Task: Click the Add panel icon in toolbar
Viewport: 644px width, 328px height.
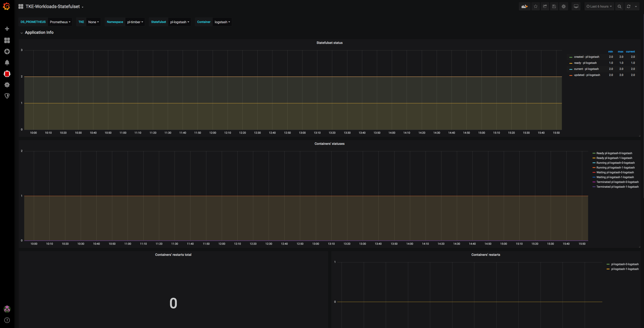Action: click(524, 7)
